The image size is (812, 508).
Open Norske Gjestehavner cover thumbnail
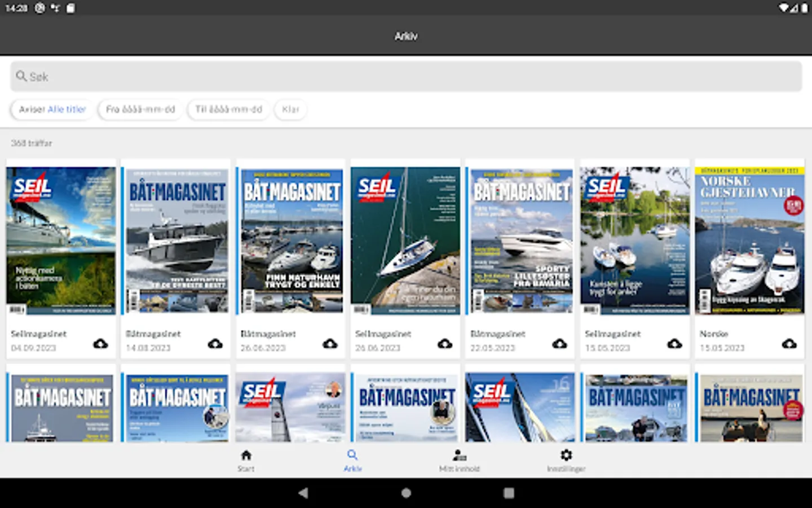pos(750,240)
